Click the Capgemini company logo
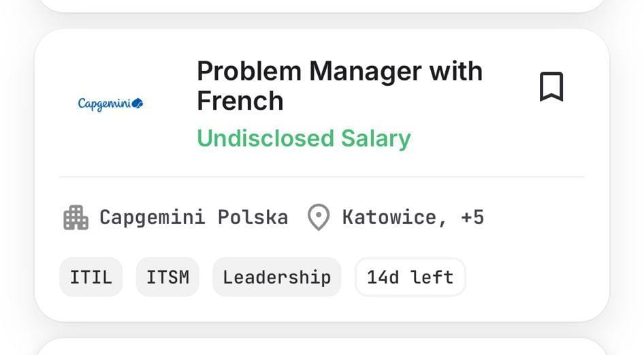 coord(110,104)
